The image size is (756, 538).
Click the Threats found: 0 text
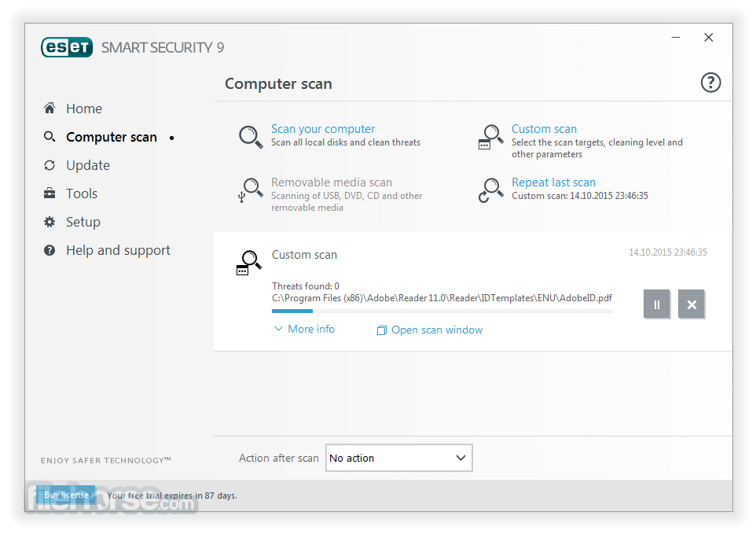coord(305,286)
